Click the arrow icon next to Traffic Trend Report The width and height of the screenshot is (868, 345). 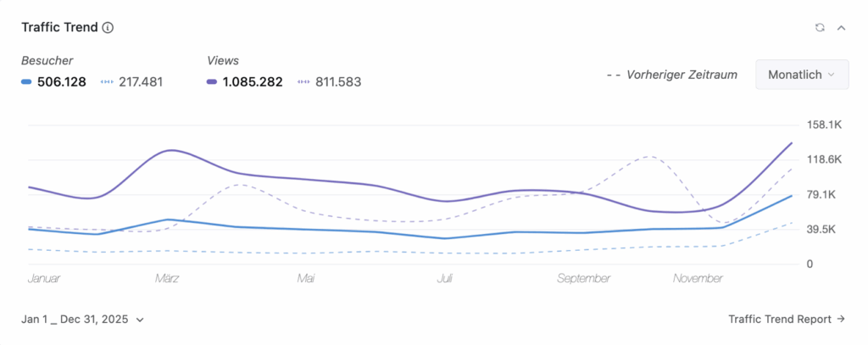pos(841,320)
